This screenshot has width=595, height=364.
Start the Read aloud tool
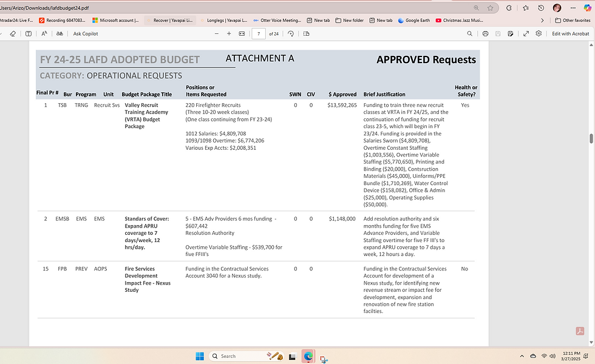[44, 34]
